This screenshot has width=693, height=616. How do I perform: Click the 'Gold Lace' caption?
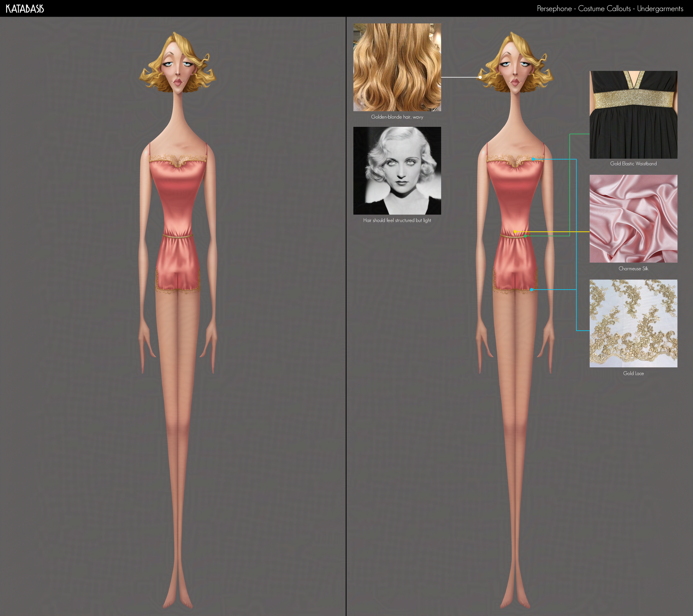pos(633,373)
